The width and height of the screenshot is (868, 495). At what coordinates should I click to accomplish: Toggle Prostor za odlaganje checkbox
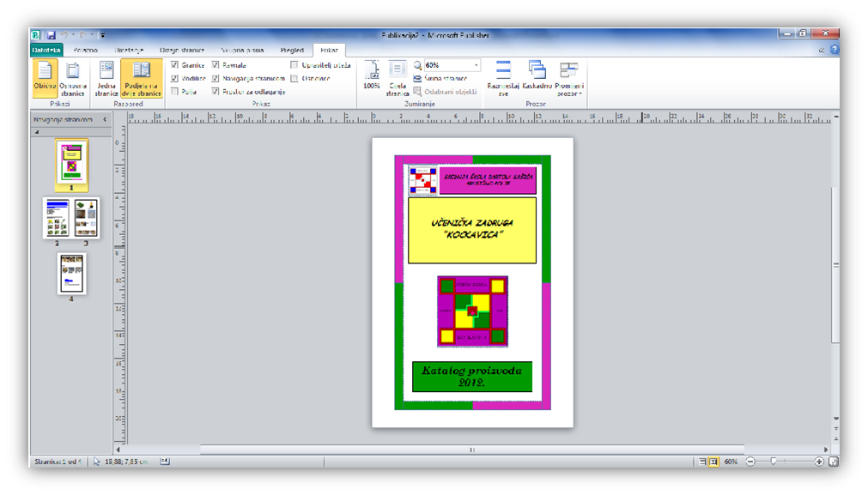click(x=215, y=92)
